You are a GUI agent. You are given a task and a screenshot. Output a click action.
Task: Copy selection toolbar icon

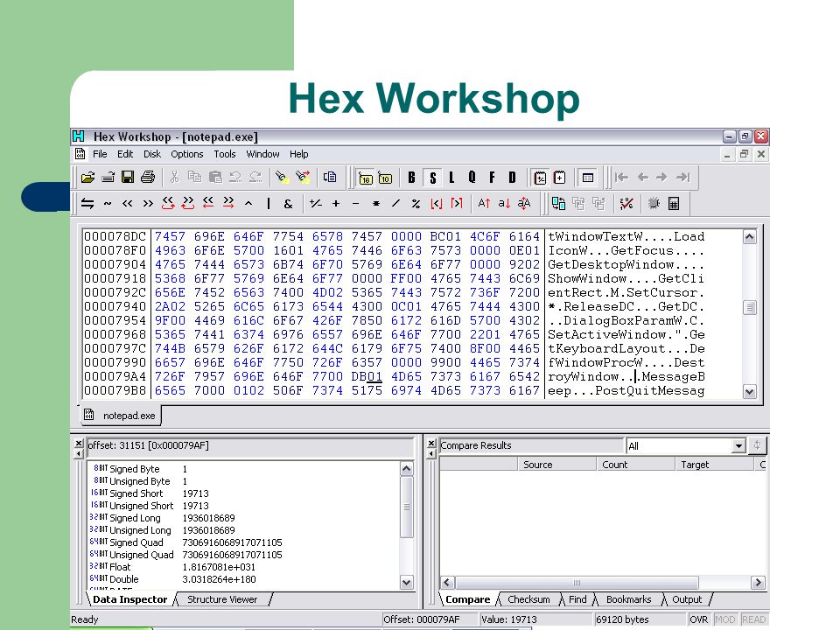(x=194, y=178)
